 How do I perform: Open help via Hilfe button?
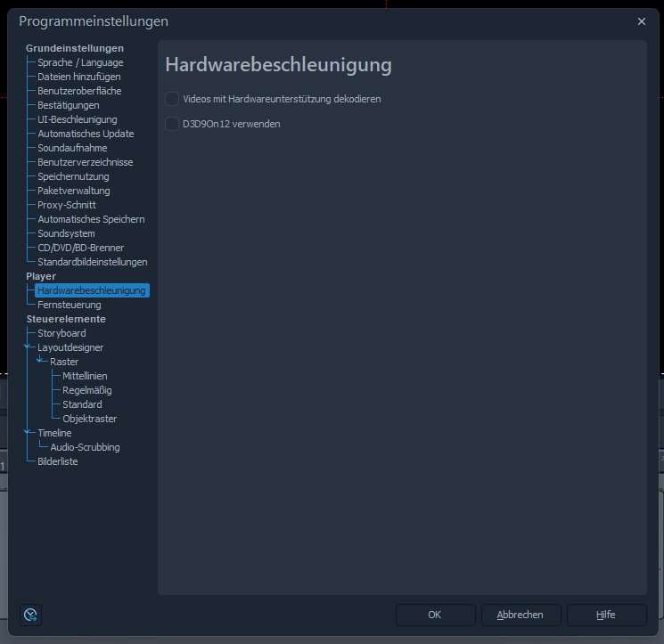[x=605, y=615]
